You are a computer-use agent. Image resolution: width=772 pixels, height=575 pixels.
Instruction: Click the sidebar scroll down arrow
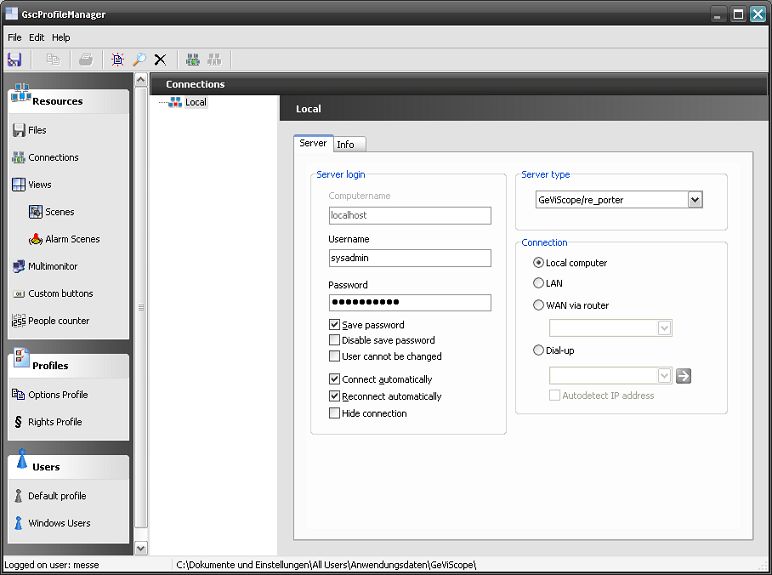tap(141, 548)
